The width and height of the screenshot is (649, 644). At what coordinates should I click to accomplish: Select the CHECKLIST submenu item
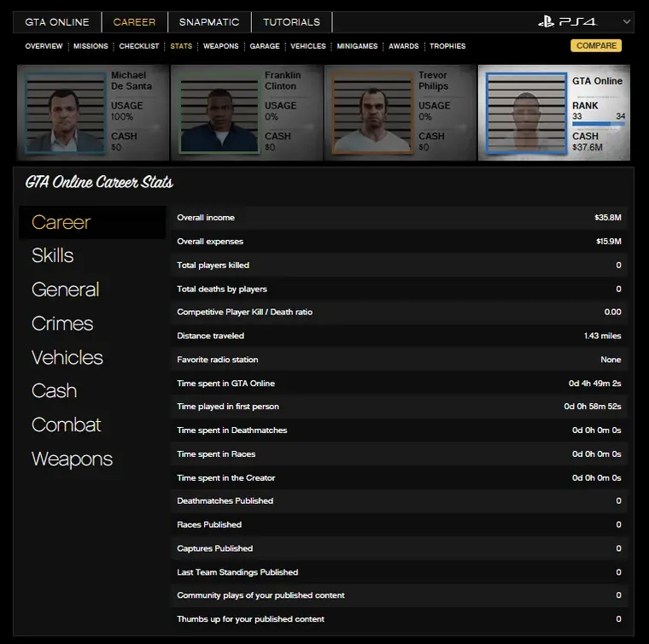[139, 46]
